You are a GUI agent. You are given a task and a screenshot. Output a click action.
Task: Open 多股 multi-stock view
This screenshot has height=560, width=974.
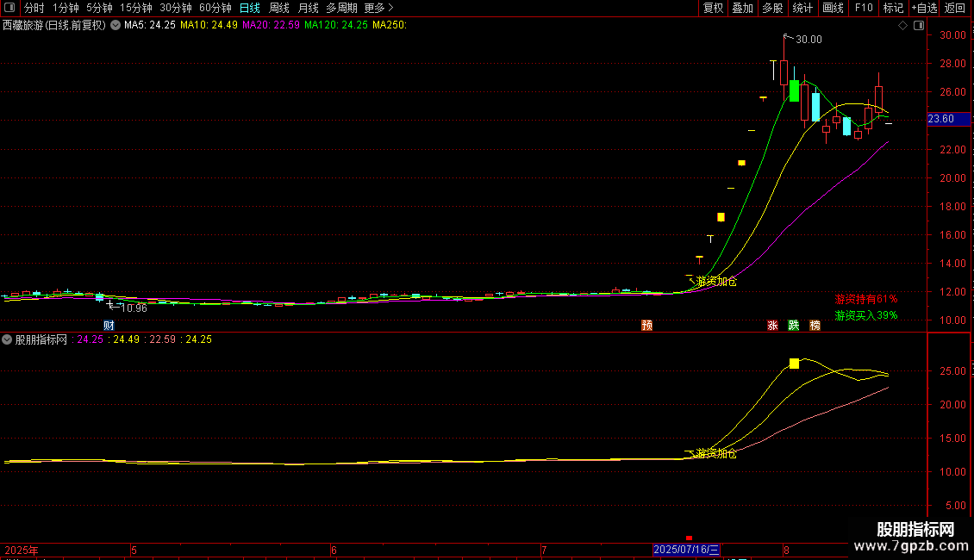(772, 8)
